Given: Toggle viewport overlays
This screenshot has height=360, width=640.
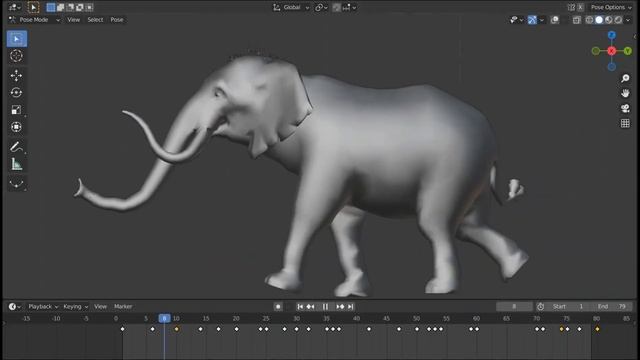Looking at the screenshot, I should coord(554,20).
